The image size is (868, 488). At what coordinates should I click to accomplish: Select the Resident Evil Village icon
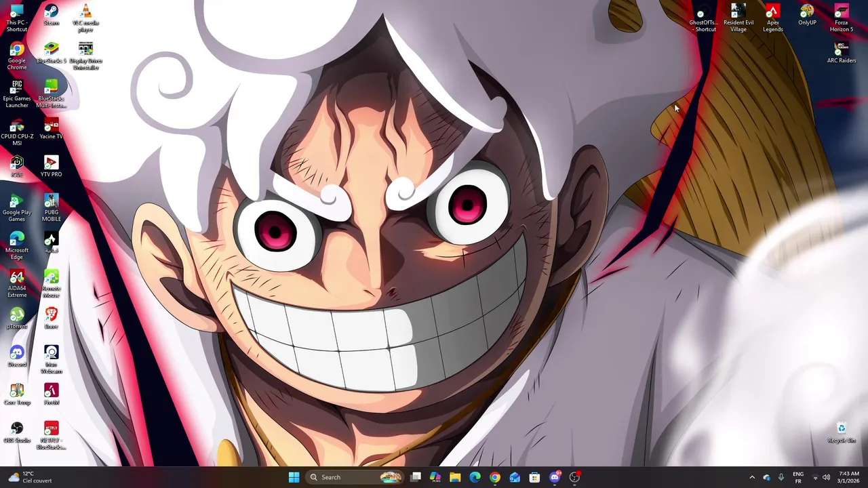pos(738,18)
